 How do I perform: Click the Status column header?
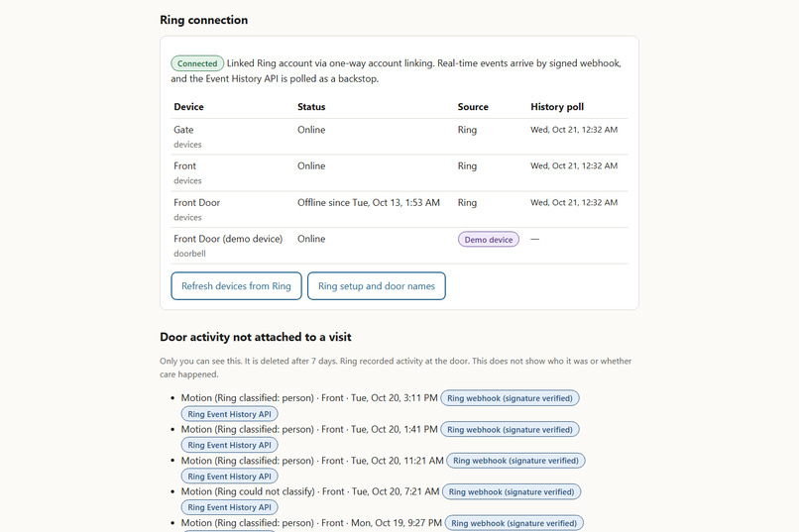tap(311, 107)
